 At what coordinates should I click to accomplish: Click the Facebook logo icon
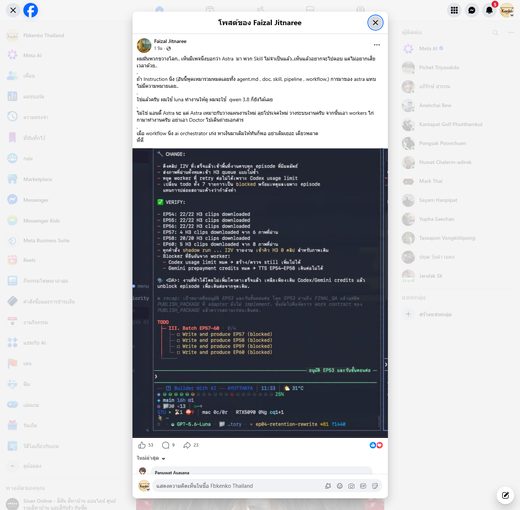30,10
